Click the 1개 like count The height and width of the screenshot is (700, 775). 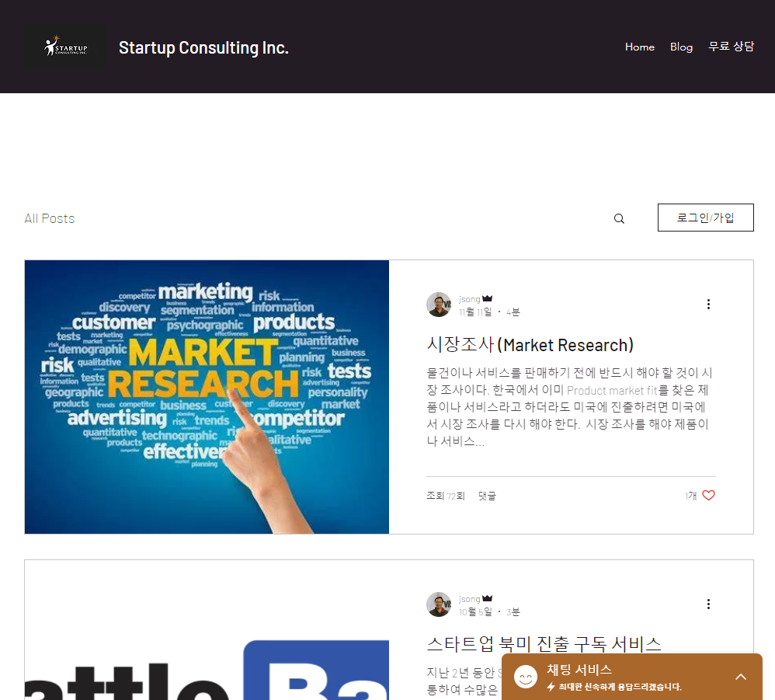point(690,496)
